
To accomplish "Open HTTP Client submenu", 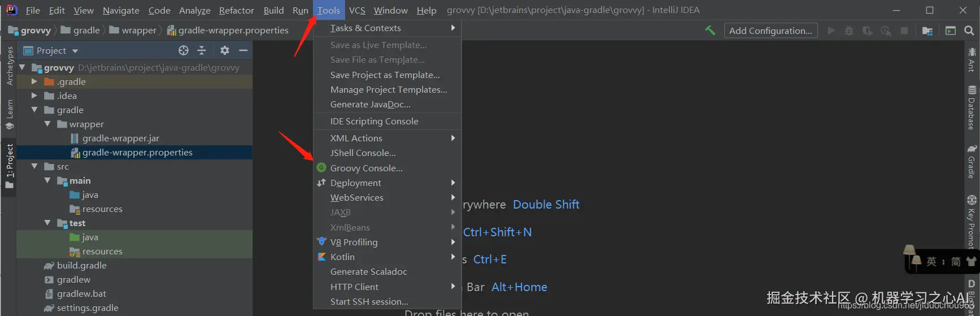I will tap(387, 287).
